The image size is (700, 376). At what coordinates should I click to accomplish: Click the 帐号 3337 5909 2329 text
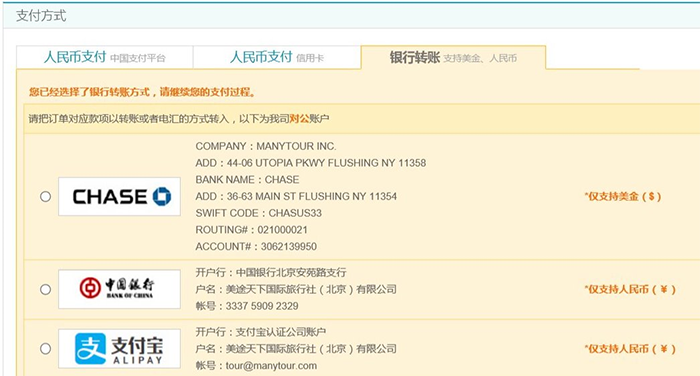click(247, 306)
